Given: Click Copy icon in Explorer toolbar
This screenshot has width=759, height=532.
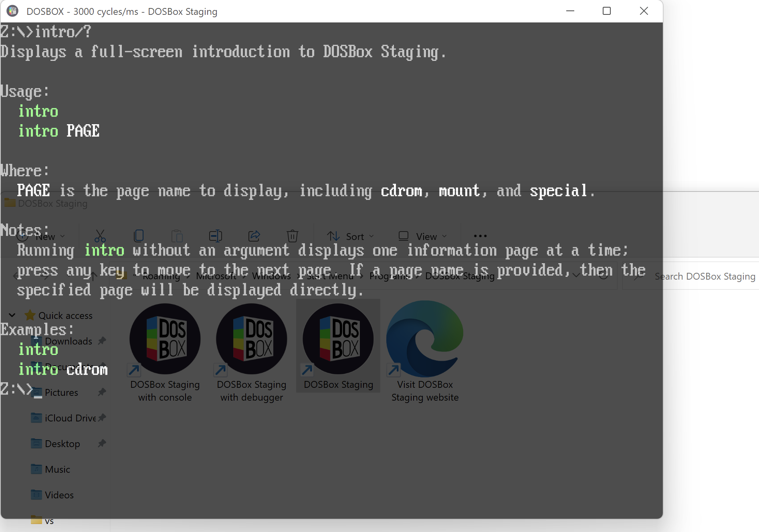Looking at the screenshot, I should coord(139,236).
